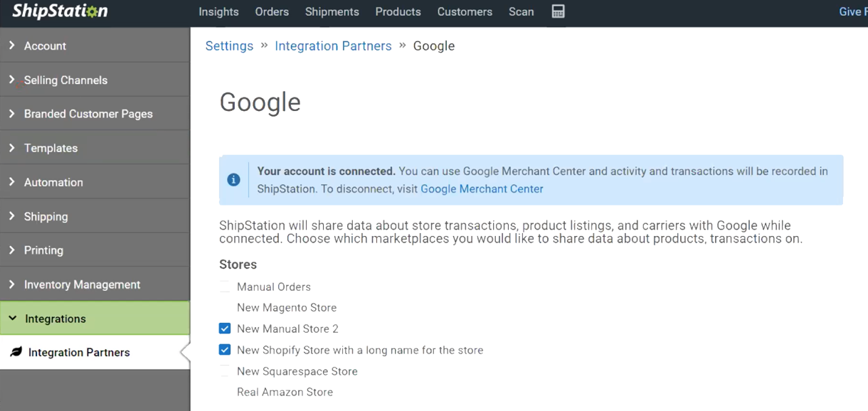Open the Google Merchant Center link

click(482, 188)
